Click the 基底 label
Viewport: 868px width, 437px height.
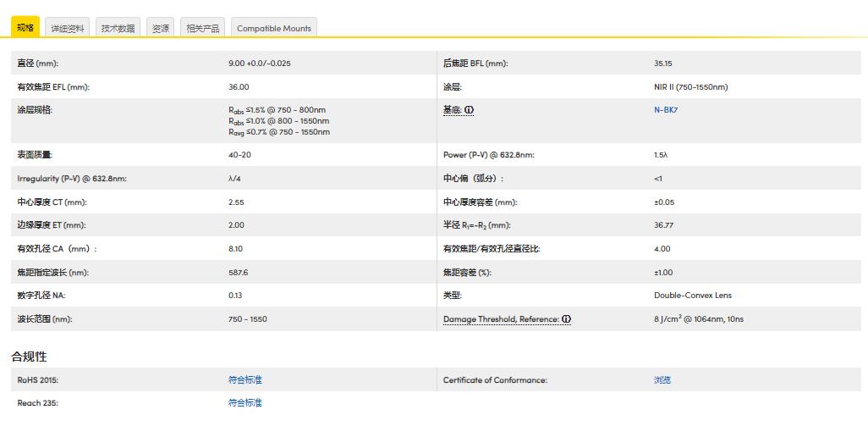[453, 110]
